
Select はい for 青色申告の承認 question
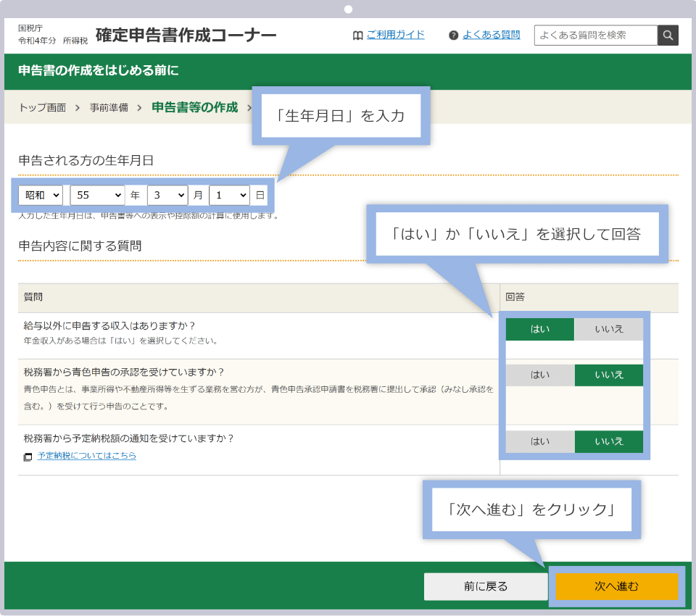[x=540, y=375]
